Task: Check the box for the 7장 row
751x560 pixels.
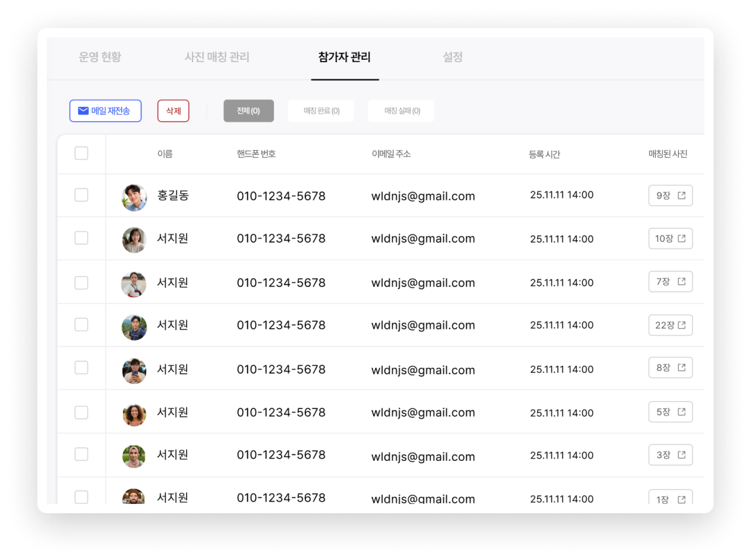Action: [x=81, y=283]
